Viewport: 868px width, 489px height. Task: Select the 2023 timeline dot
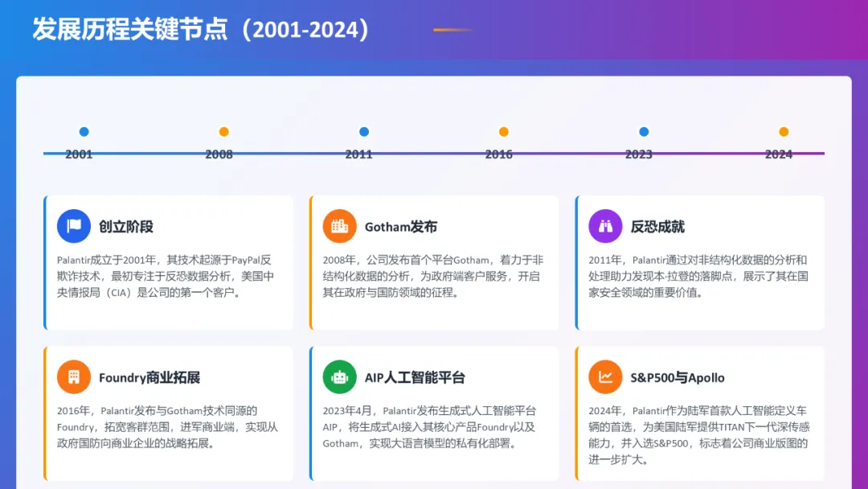pyautogui.click(x=643, y=132)
